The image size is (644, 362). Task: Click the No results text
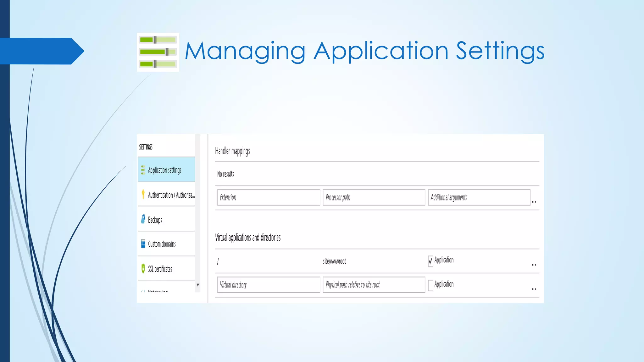[225, 174]
